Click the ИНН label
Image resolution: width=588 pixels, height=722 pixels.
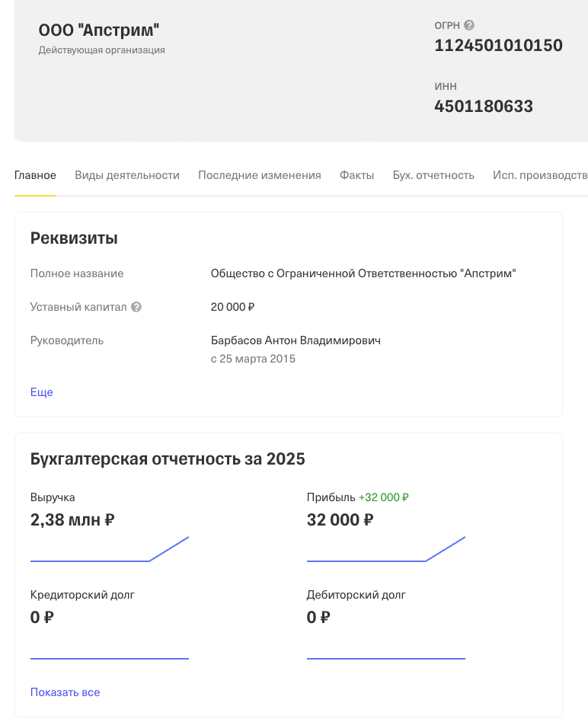tap(446, 86)
